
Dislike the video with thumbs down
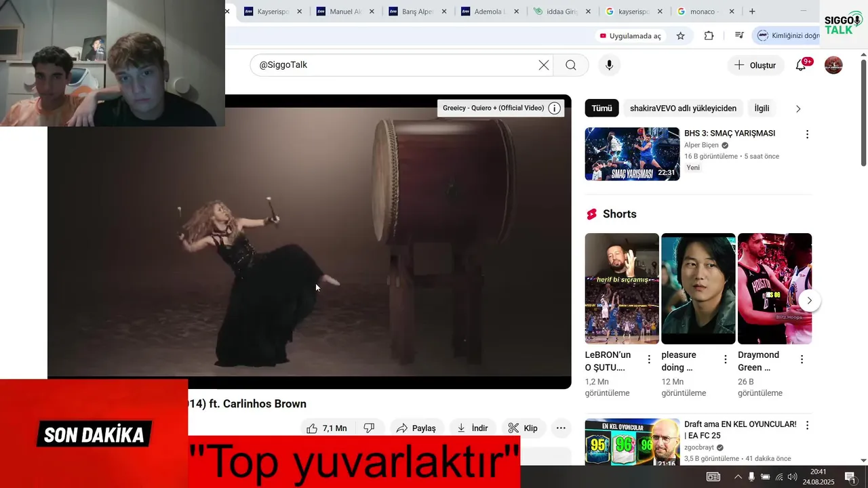[x=369, y=428]
